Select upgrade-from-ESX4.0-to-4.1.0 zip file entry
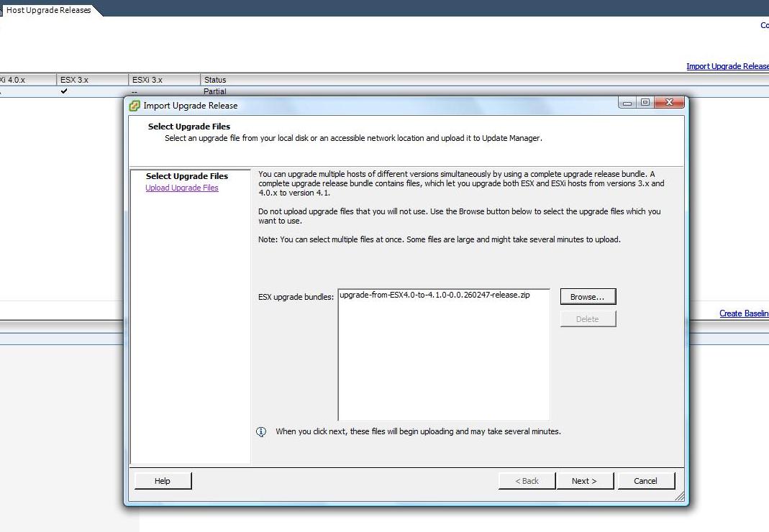The width and height of the screenshot is (769, 532). coord(434,295)
